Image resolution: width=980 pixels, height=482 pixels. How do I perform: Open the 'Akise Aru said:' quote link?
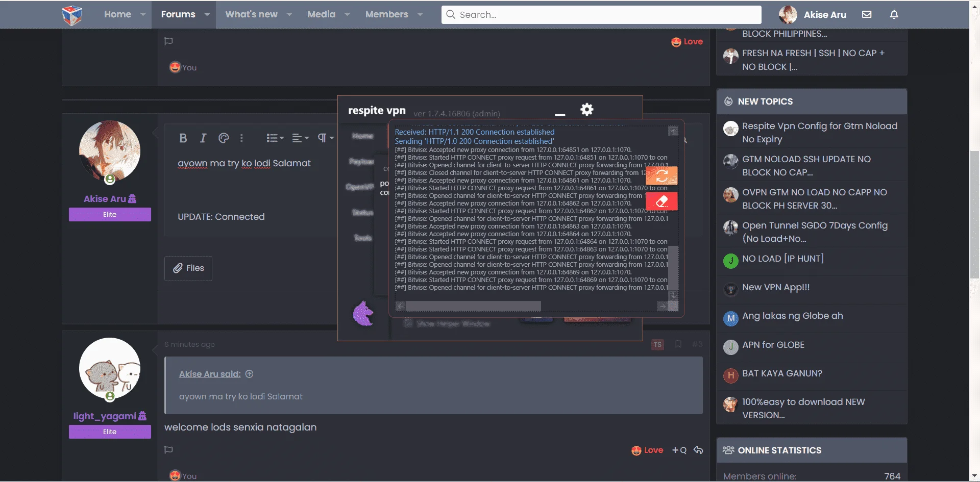tap(210, 374)
